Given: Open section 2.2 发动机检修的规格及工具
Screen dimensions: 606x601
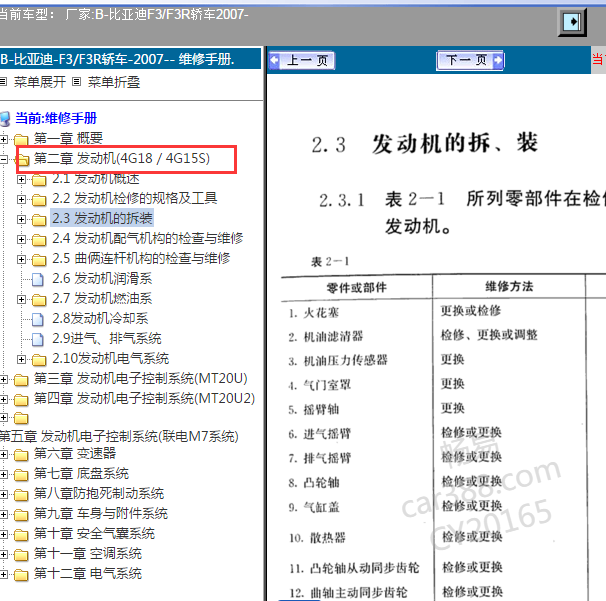Looking at the screenshot, I should 134,198.
